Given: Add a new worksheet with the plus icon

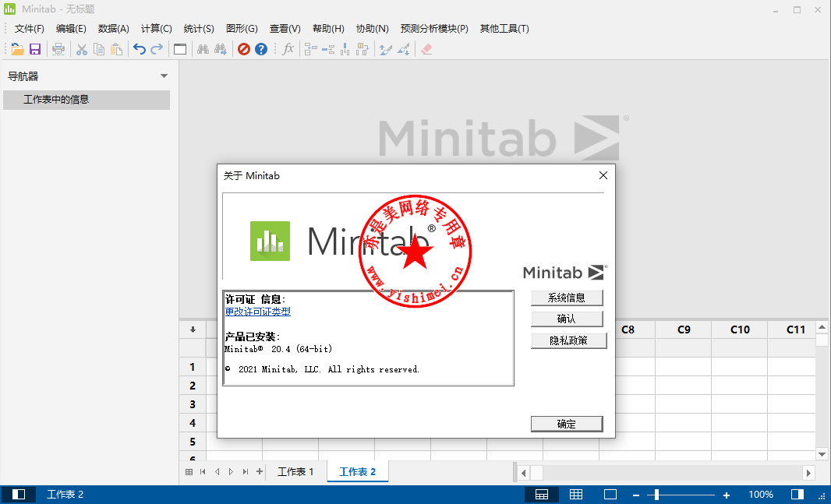Looking at the screenshot, I should pos(259,471).
